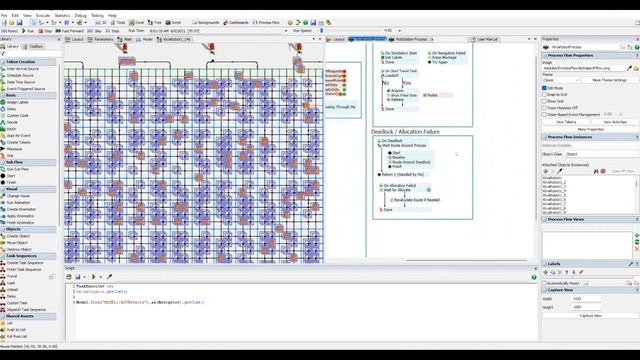Select Run Animation activity
This screenshot has height=360, width=640.
tap(18, 202)
